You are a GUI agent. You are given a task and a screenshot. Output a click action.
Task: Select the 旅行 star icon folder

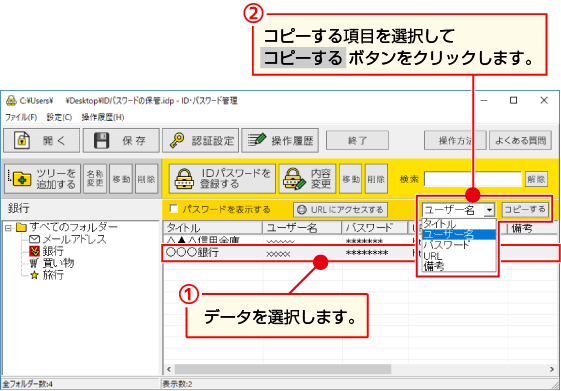[47, 275]
